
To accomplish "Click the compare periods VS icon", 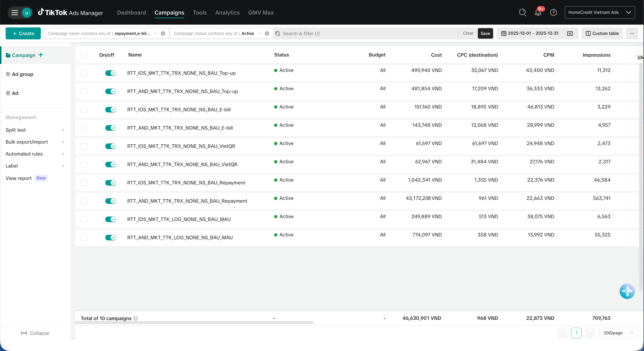I will click(x=570, y=34).
